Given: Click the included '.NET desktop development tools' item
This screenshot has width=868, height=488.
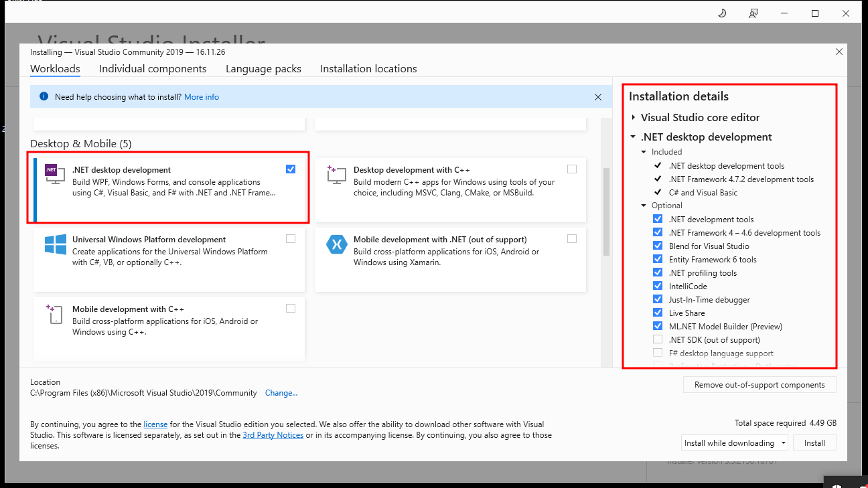Looking at the screenshot, I should [x=727, y=166].
